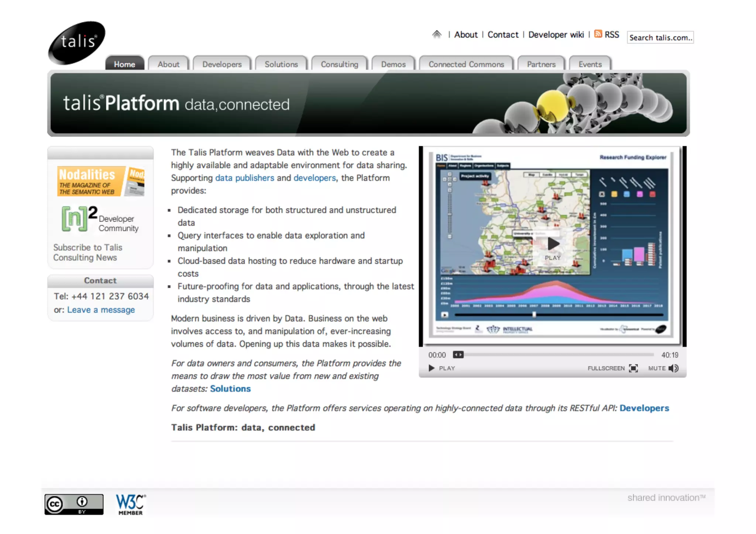This screenshot has height=534, width=756.
Task: Mute the video with speaker icon
Action: [x=674, y=368]
